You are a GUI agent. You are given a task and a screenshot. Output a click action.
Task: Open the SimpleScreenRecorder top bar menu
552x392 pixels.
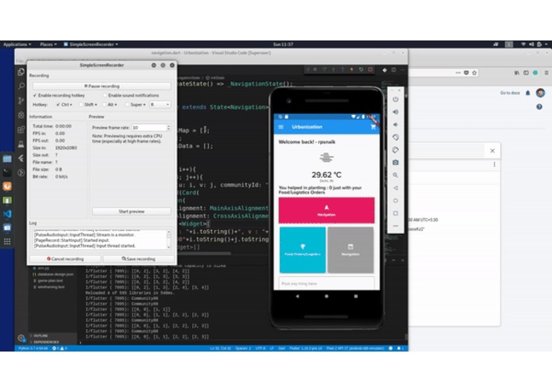(91, 44)
